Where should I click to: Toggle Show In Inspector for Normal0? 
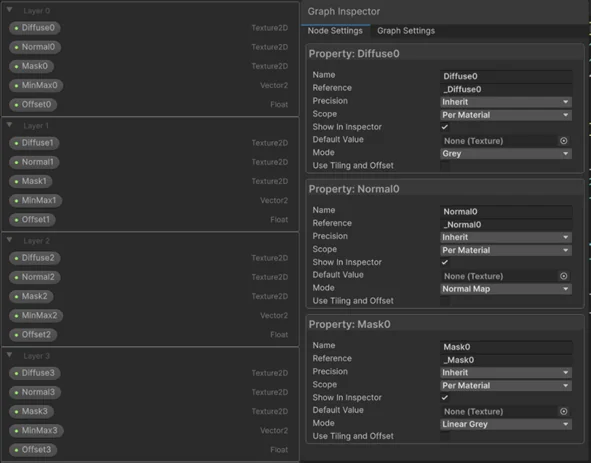[445, 262]
